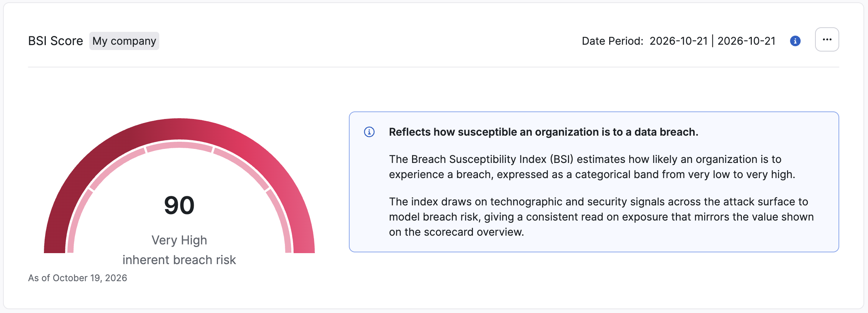Click the Date Period label
Image resolution: width=868 pixels, height=313 pixels.
[x=613, y=41]
